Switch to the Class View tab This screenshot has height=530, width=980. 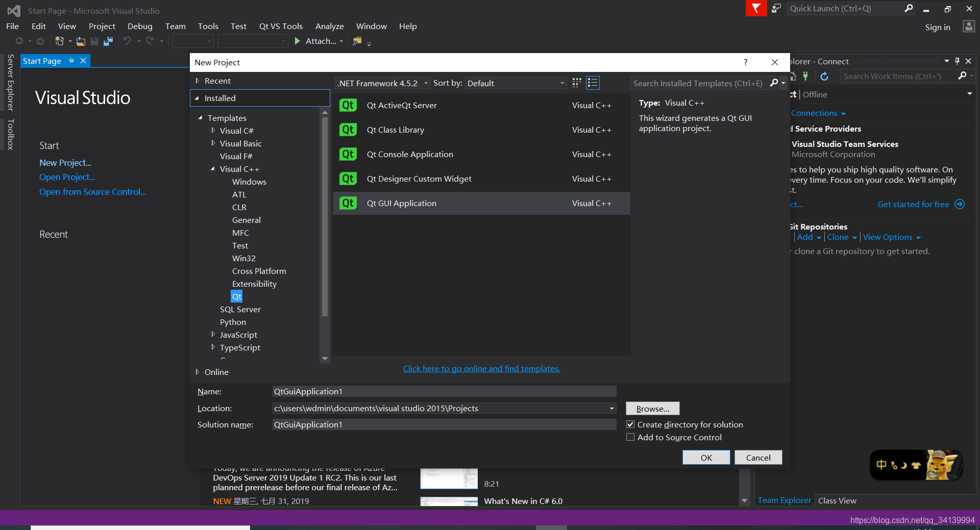tap(837, 500)
